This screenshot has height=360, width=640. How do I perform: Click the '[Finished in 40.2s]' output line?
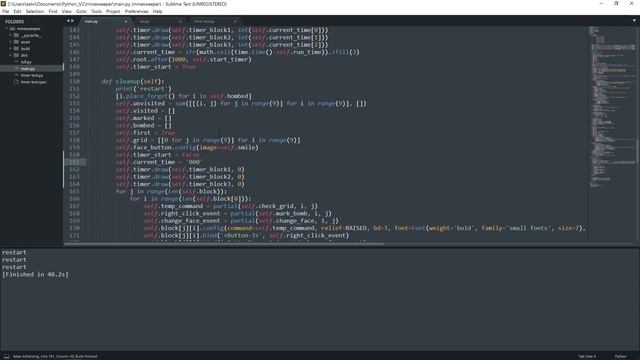[36, 275]
